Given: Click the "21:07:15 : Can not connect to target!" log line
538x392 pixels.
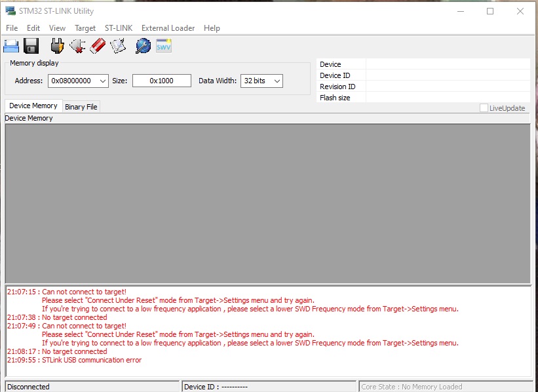Looking at the screenshot, I should click(x=67, y=292).
